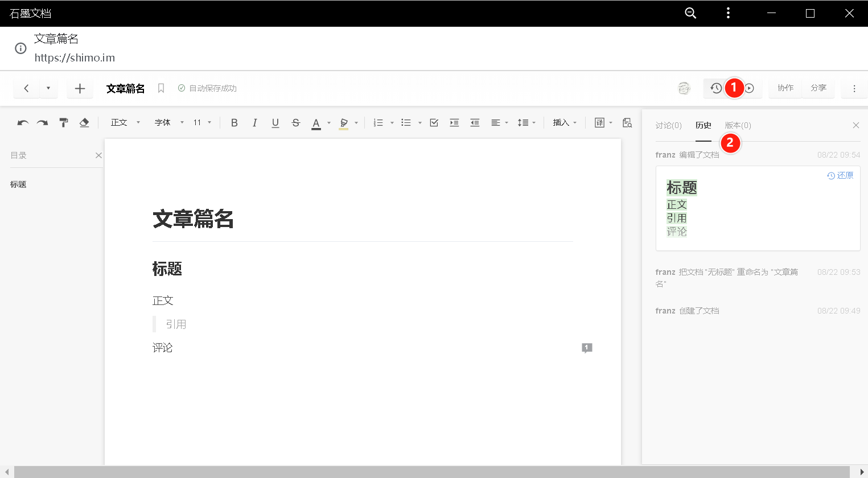Click the 自动保存成功 save status

(207, 88)
